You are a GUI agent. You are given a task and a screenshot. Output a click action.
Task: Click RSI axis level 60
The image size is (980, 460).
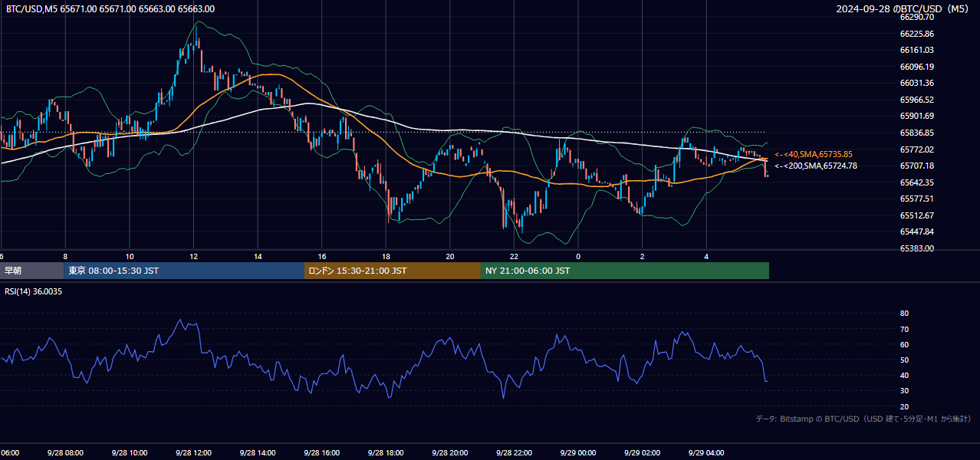pos(904,344)
